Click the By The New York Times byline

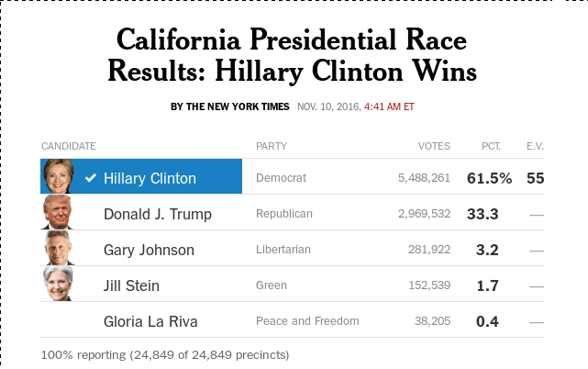(x=230, y=106)
